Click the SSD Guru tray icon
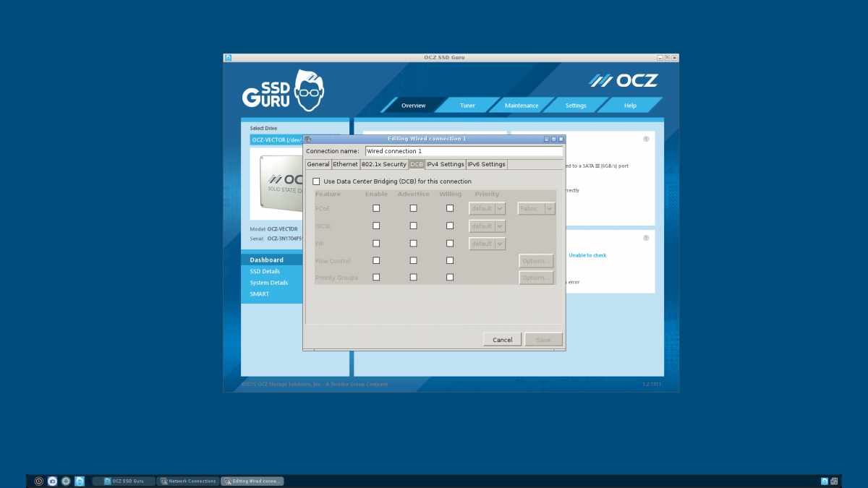868x488 pixels. [824, 481]
